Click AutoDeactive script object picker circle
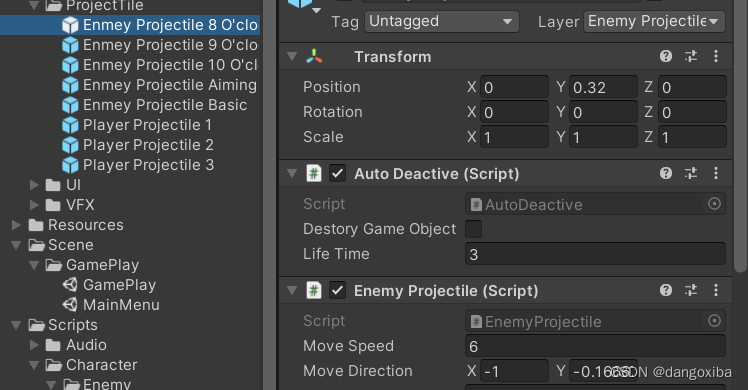The height and width of the screenshot is (390, 748). pos(714,204)
